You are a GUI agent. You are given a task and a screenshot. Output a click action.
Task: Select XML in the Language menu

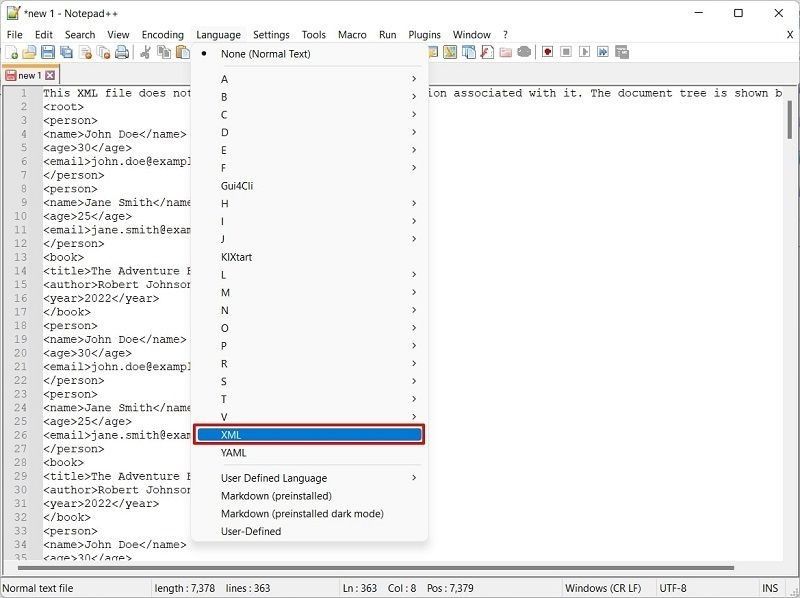click(309, 435)
